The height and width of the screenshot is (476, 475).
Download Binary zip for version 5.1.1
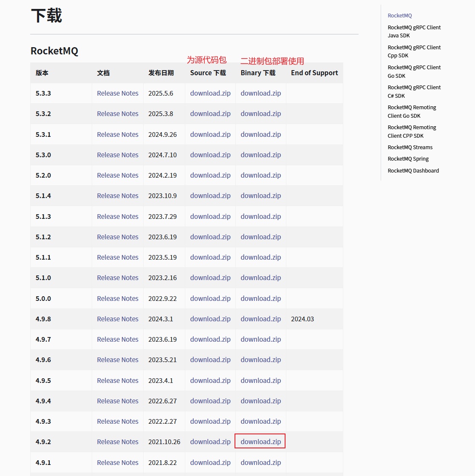(261, 257)
